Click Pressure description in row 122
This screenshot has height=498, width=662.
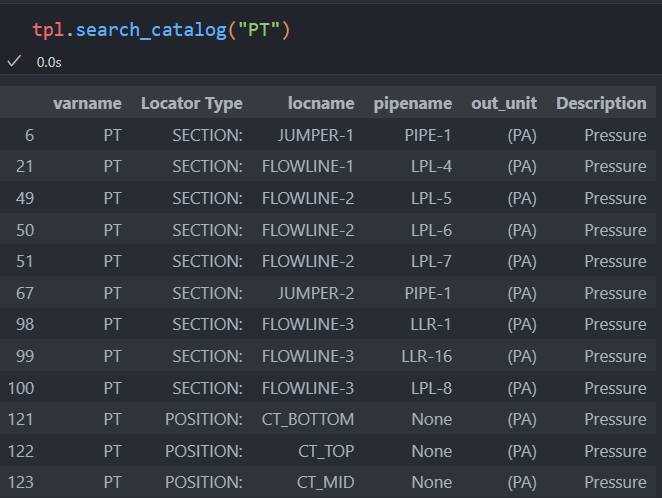pyautogui.click(x=615, y=452)
